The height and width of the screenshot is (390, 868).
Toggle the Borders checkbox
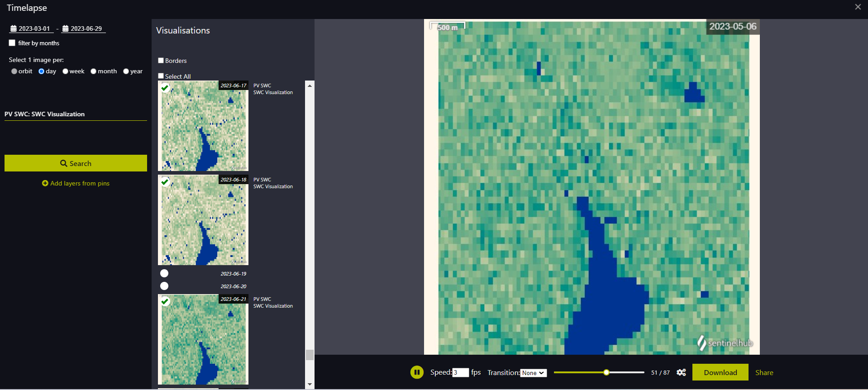[161, 60]
